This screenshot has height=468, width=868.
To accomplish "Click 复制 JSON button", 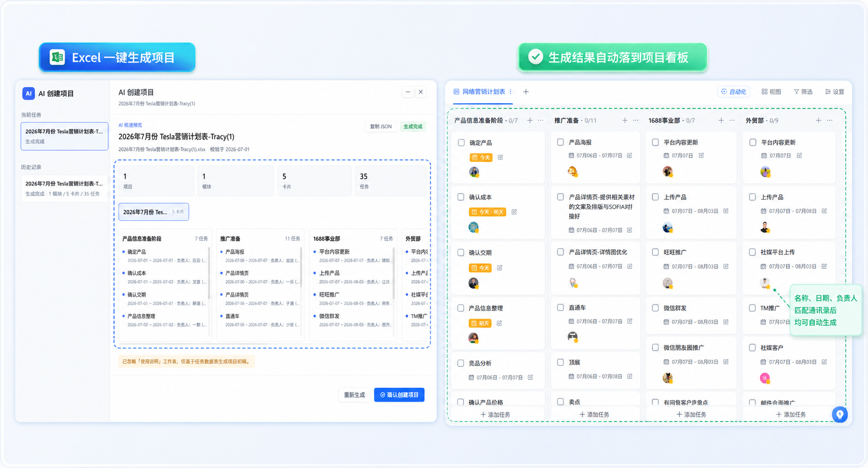I will 381,127.
